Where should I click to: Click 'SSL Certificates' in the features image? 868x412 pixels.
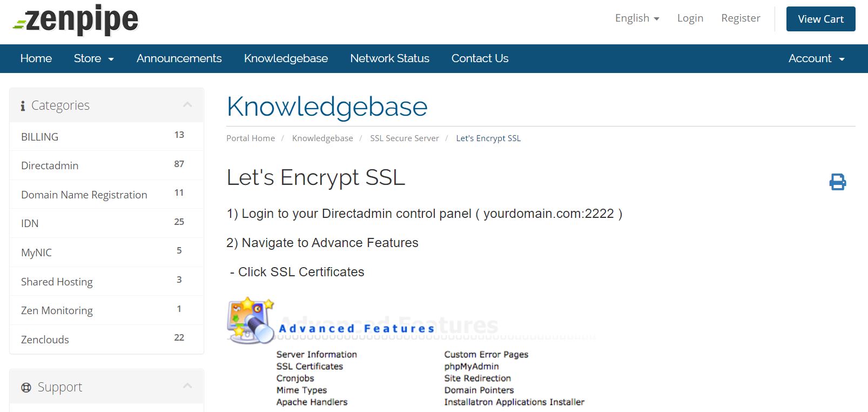tap(309, 367)
